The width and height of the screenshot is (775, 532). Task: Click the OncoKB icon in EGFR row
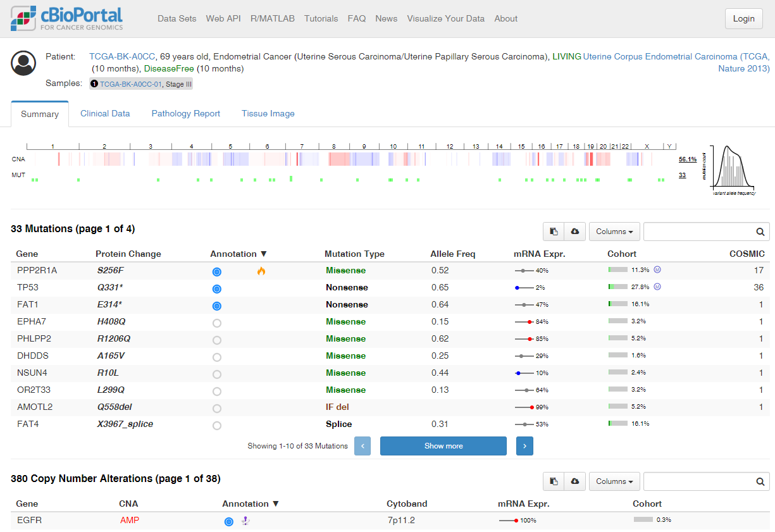pos(229,521)
